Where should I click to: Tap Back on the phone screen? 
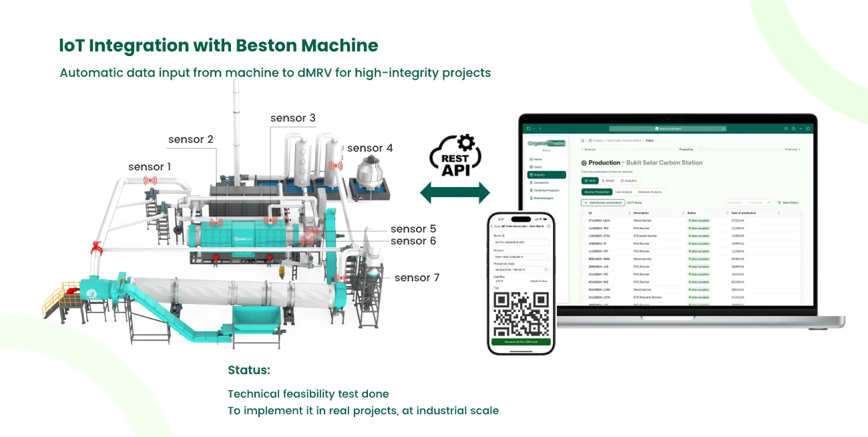[495, 227]
